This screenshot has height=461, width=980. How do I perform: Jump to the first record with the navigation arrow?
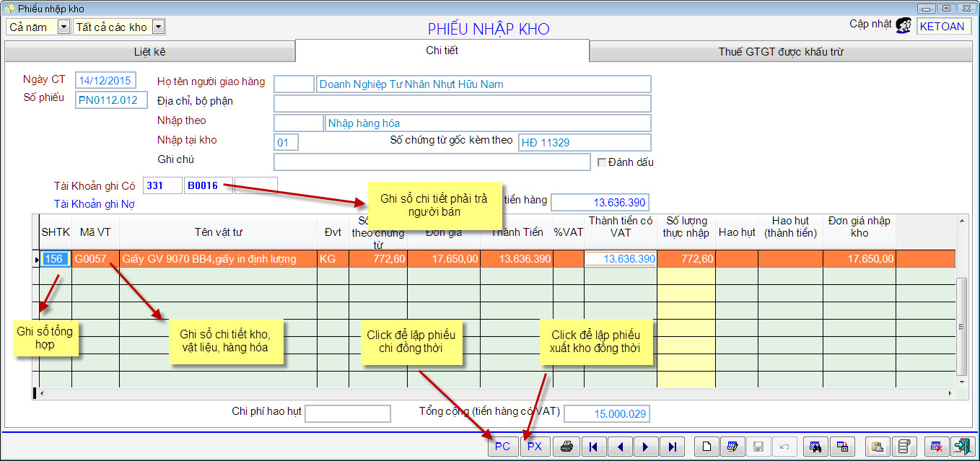(593, 447)
